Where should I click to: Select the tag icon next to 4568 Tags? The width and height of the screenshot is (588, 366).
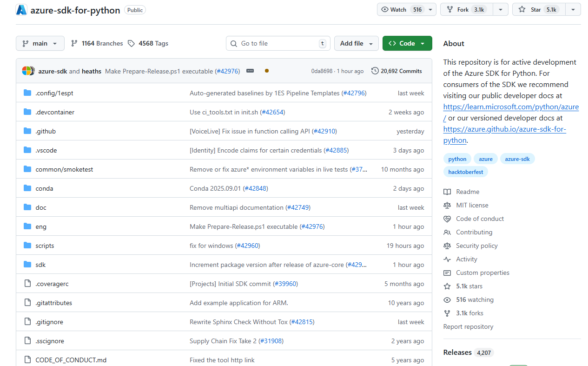(x=132, y=43)
